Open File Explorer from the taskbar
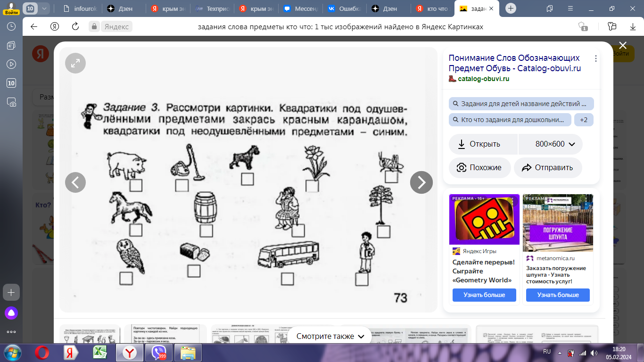Image resolution: width=644 pixels, height=362 pixels. click(x=188, y=353)
